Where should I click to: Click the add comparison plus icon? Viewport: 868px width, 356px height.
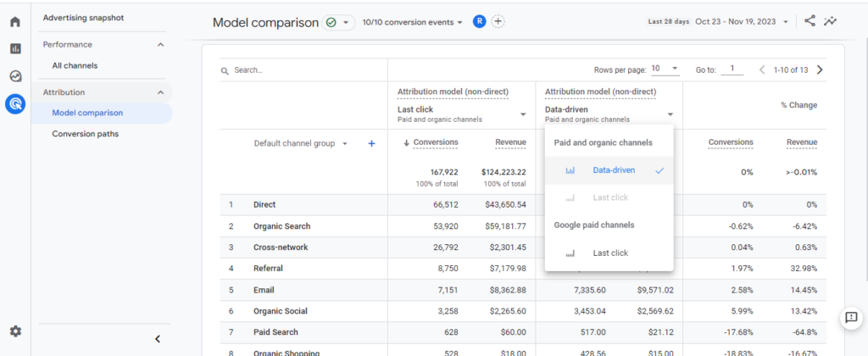498,22
